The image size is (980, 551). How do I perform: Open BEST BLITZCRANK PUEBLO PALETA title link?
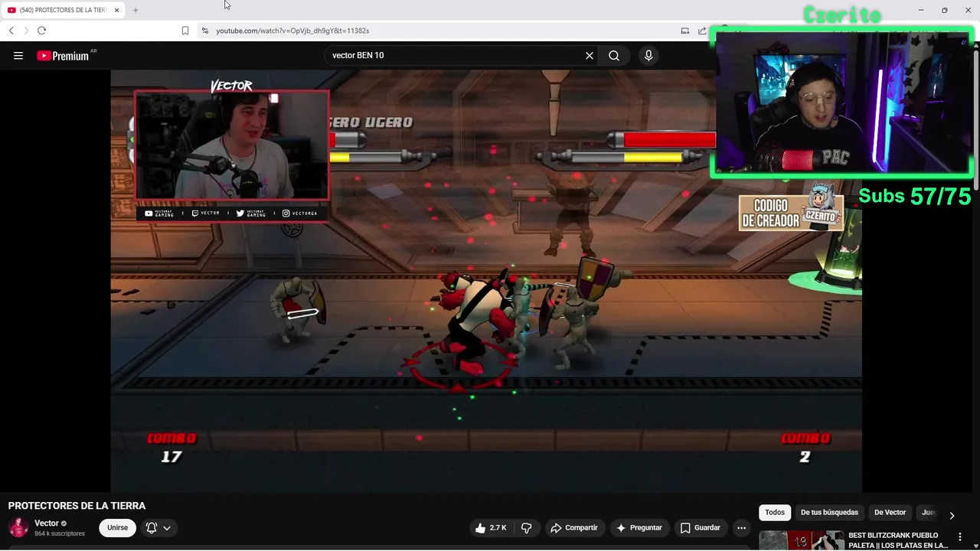897,540
